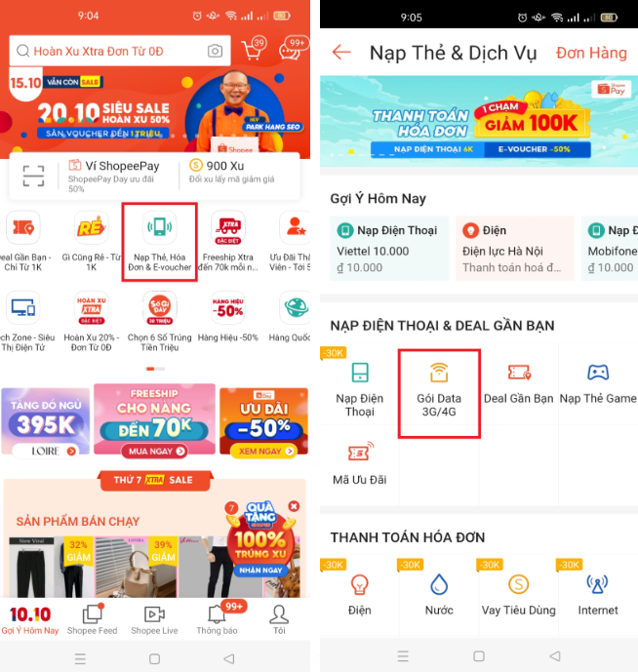Open the QR scan icon
This screenshot has height=672, width=638.
(x=33, y=177)
